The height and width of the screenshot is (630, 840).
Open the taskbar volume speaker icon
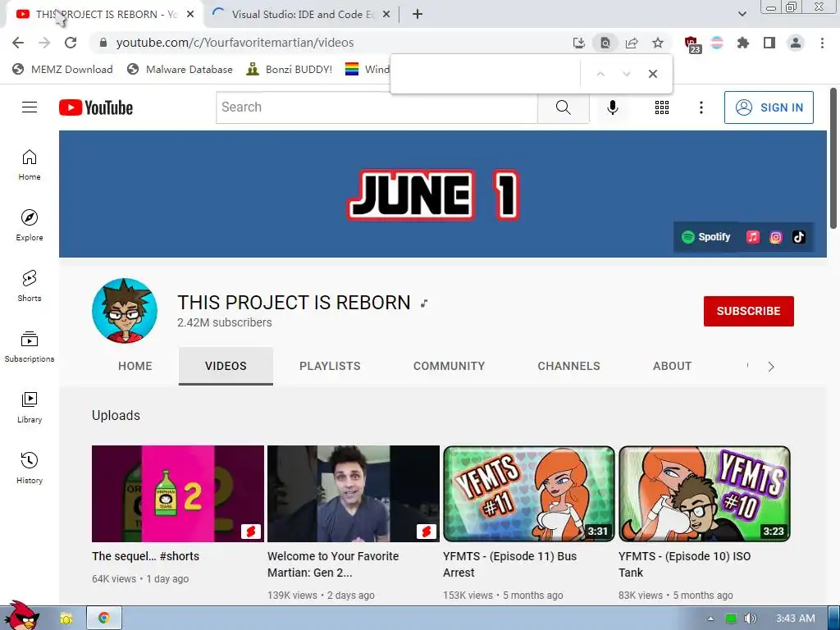[750, 619]
